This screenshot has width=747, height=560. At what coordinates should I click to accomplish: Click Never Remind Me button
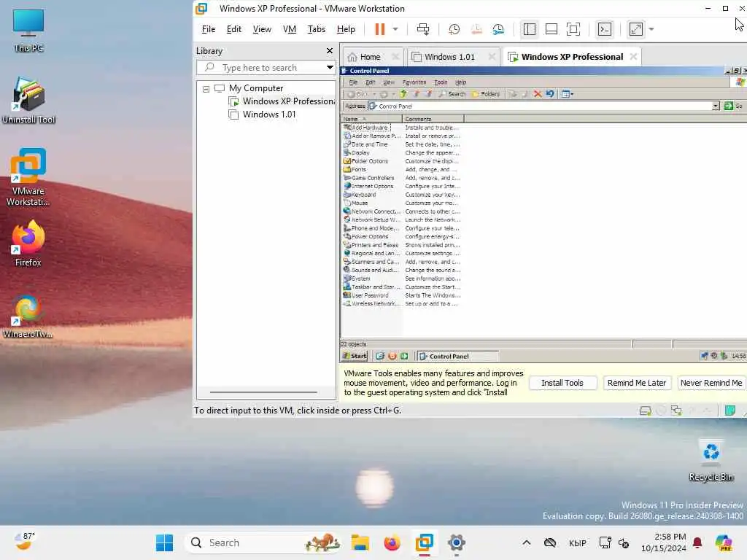point(711,383)
